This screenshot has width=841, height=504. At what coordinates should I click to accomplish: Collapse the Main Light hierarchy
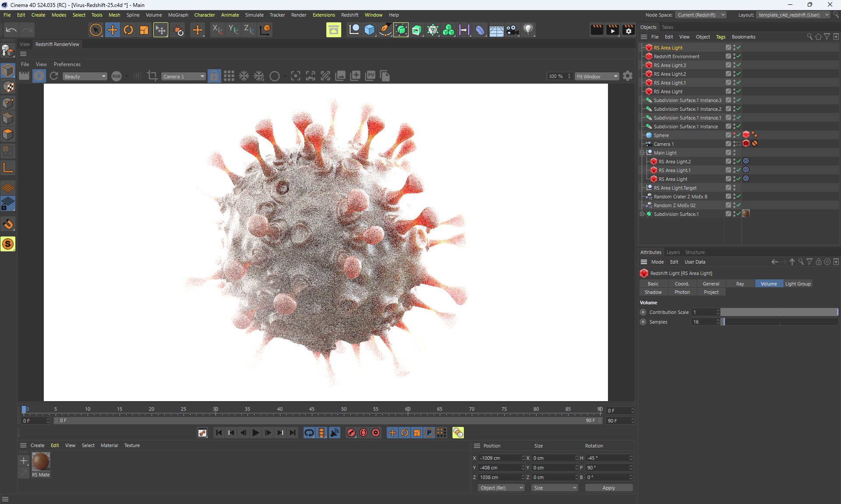642,153
